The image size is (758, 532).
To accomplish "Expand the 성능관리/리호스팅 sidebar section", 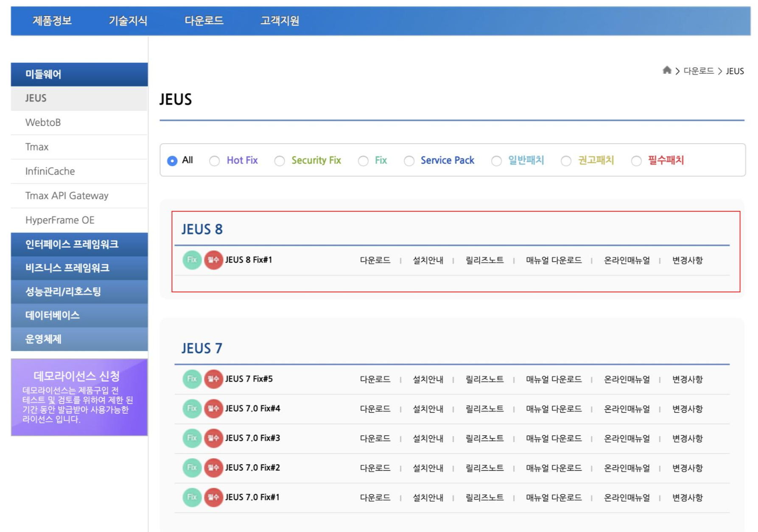I will 79,292.
